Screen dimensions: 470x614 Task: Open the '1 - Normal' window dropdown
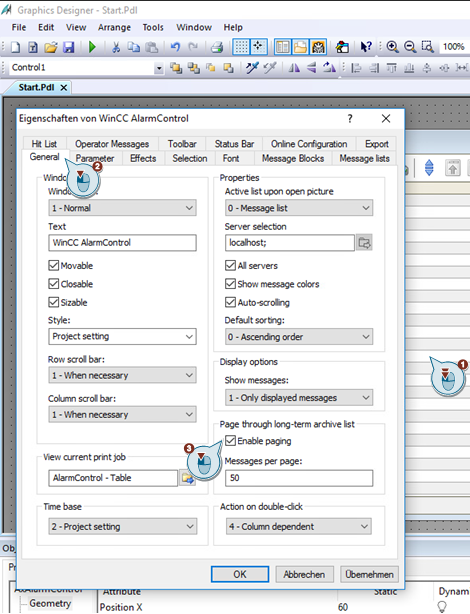tap(122, 208)
